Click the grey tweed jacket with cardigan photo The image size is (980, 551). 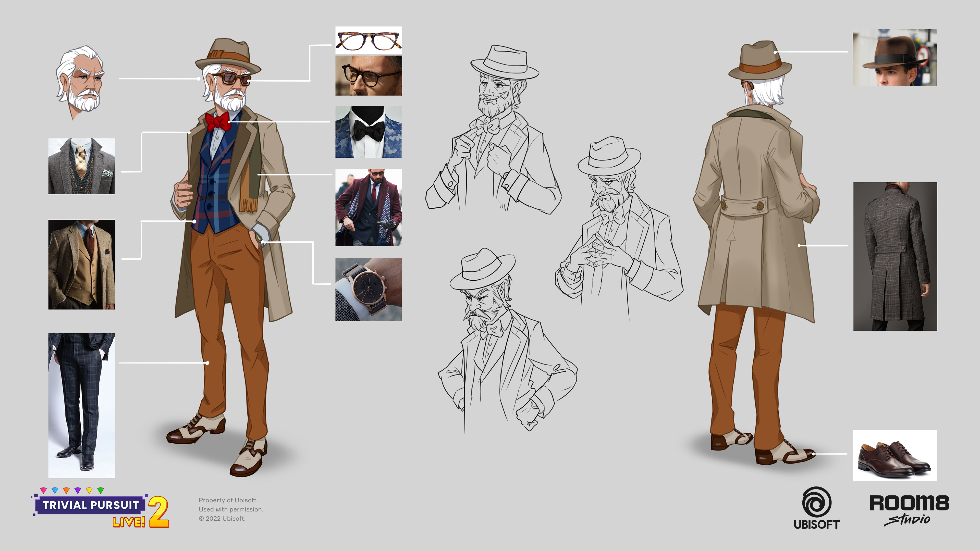[81, 166]
